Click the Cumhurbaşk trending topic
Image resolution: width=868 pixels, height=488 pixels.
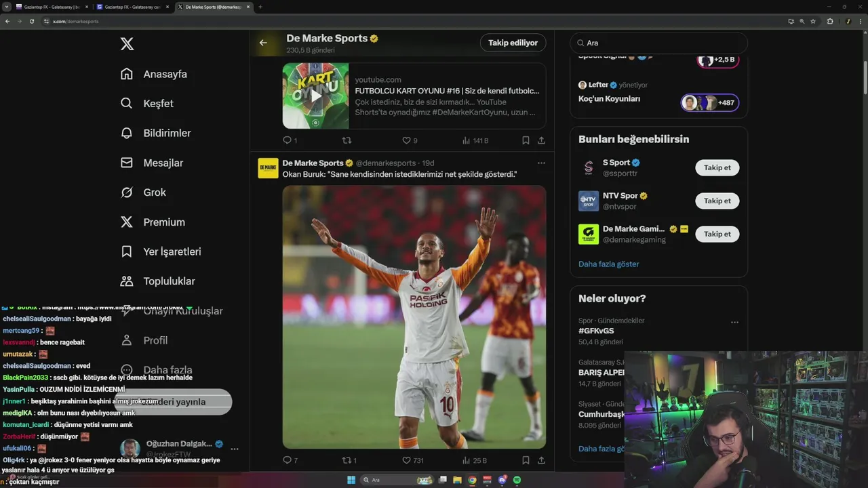coord(601,414)
